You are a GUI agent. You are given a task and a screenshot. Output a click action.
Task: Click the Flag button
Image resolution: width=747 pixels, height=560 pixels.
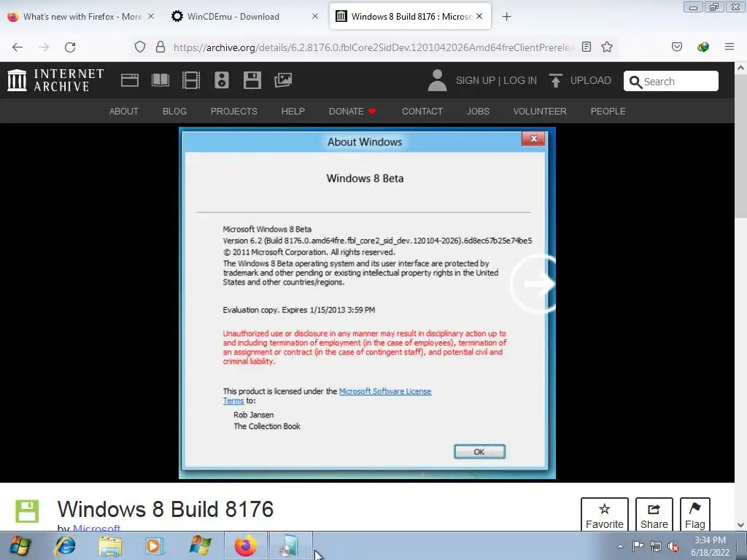click(x=695, y=515)
